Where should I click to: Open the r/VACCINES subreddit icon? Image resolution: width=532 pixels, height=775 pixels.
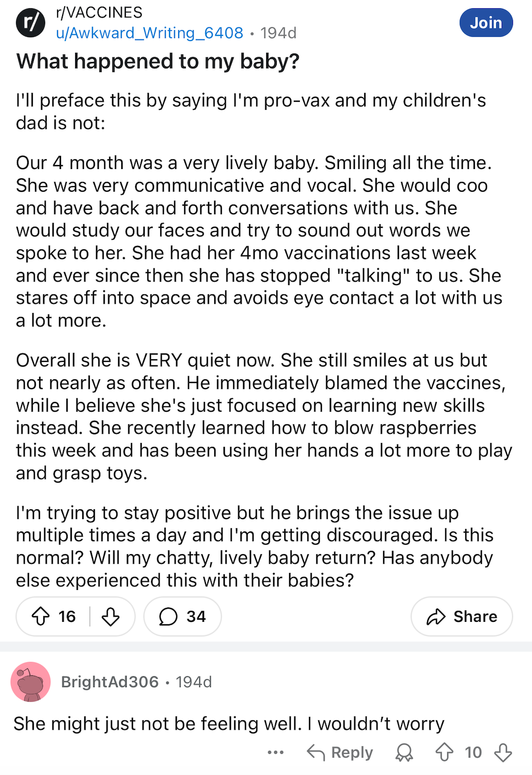tap(31, 23)
